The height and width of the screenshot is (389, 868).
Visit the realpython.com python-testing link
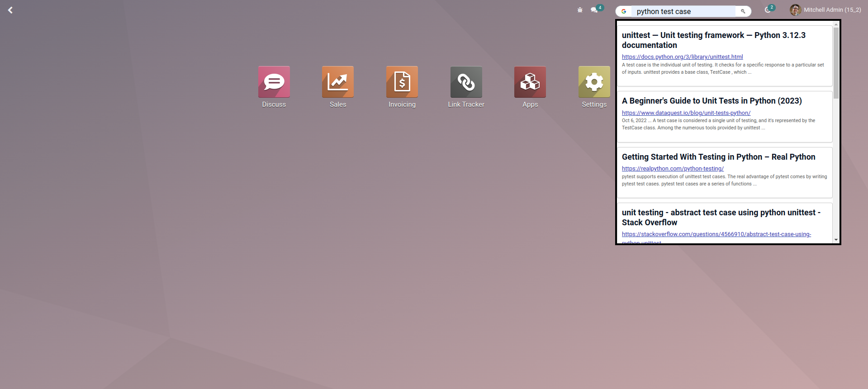coord(673,169)
